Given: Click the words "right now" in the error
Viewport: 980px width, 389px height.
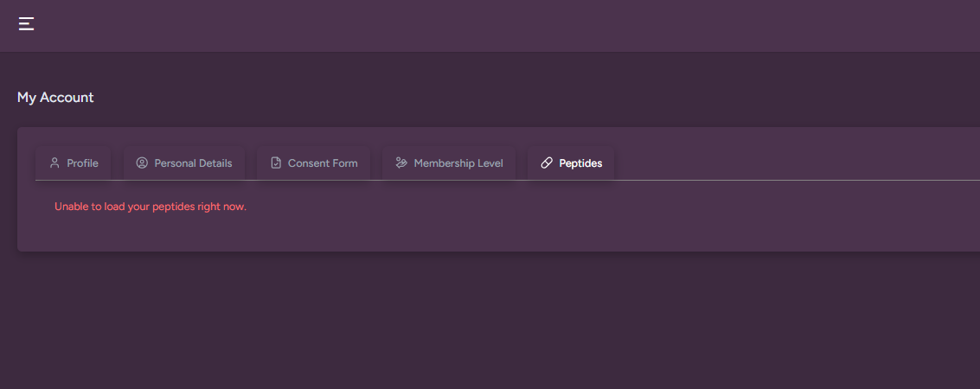Looking at the screenshot, I should pyautogui.click(x=222, y=207).
